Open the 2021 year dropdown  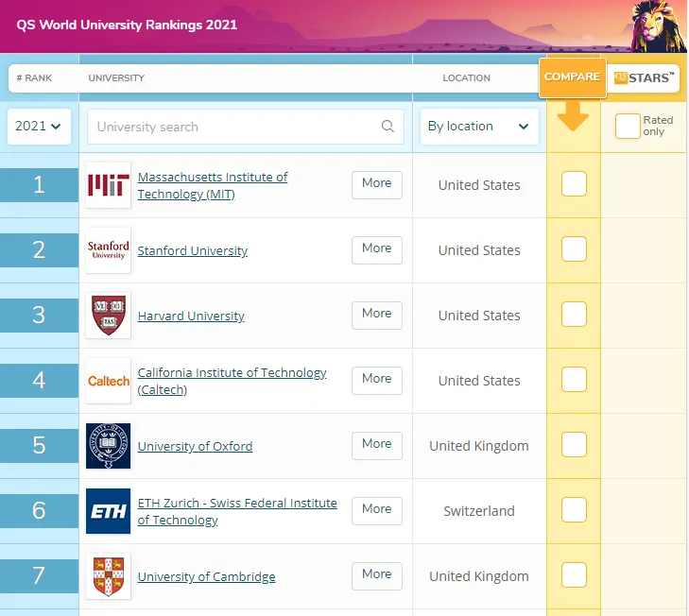click(x=39, y=126)
